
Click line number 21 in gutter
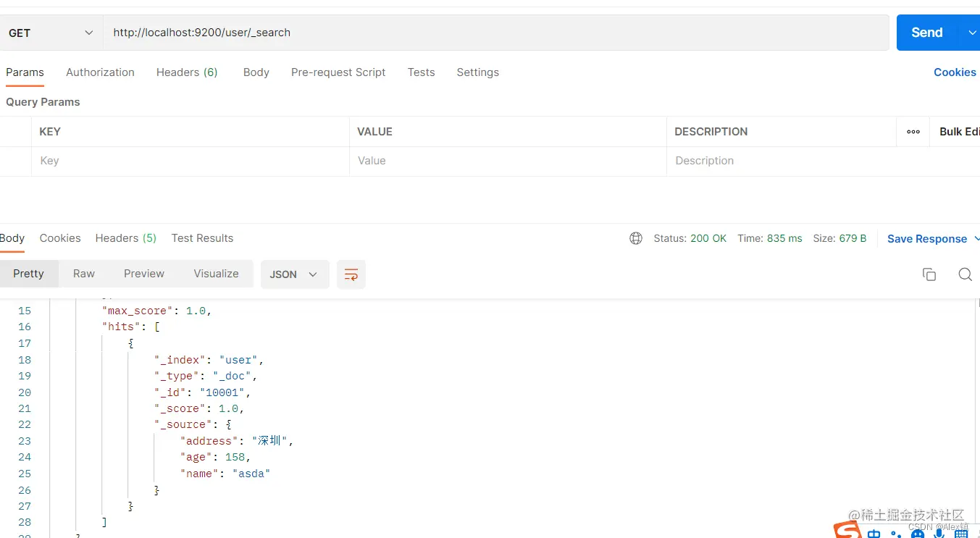pyautogui.click(x=25, y=408)
